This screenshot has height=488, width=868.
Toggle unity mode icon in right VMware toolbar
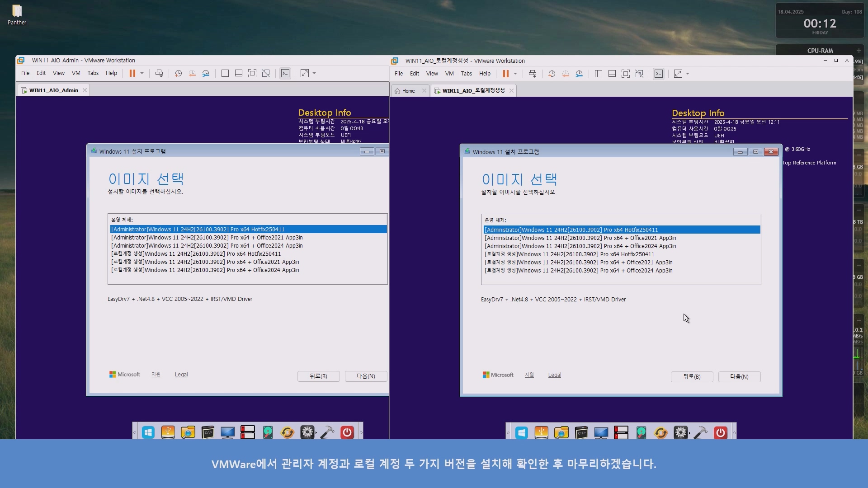[x=639, y=74]
